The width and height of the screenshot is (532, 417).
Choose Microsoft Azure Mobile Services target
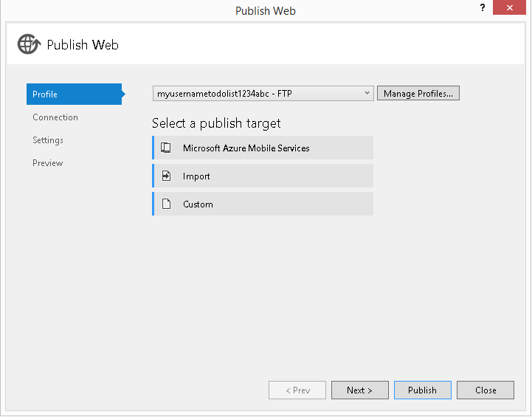pos(263,148)
